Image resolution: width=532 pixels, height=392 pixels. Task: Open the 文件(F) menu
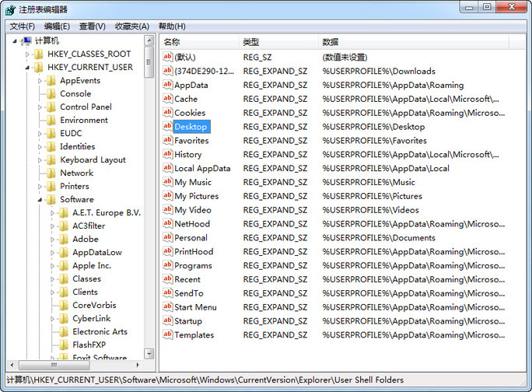pyautogui.click(x=22, y=26)
